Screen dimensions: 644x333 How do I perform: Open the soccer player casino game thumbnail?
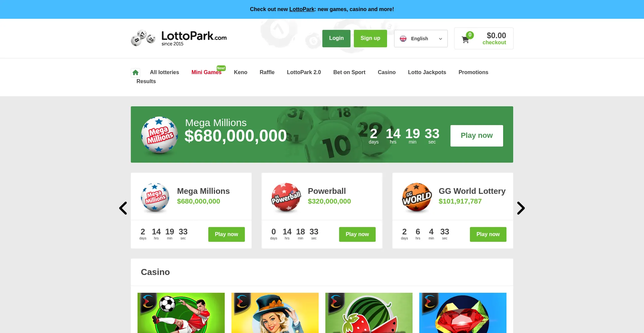[181, 313]
